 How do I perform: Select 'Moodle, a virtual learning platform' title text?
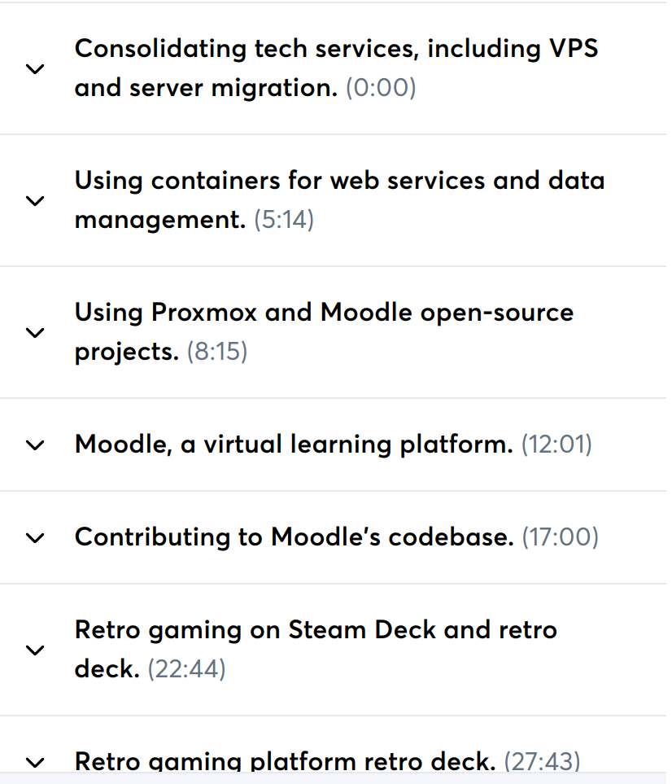pyautogui.click(x=294, y=445)
